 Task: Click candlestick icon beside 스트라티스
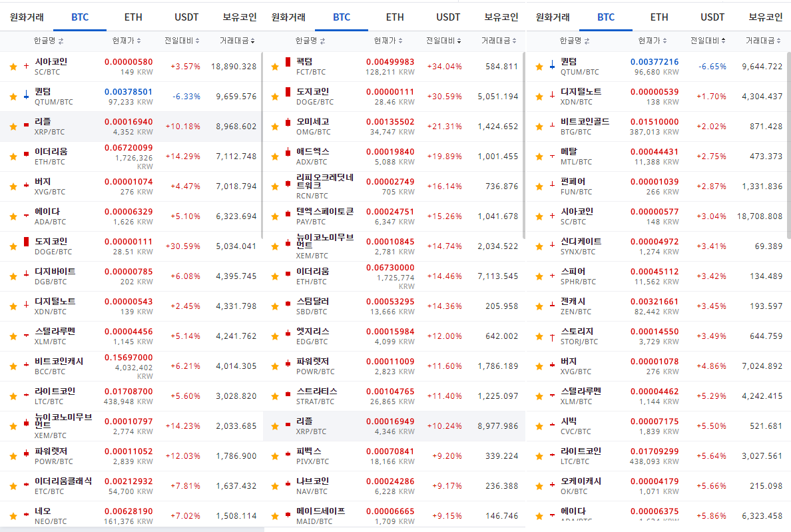click(288, 394)
